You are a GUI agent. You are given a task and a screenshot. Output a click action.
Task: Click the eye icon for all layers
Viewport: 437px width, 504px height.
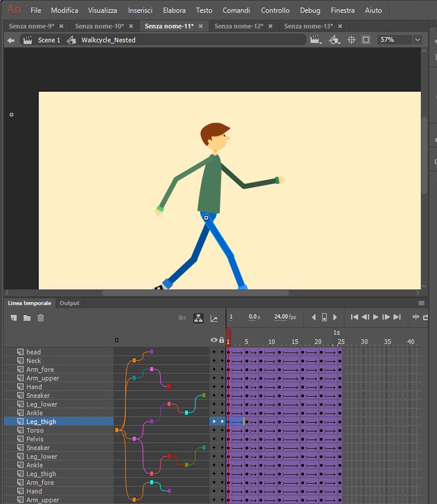214,340
